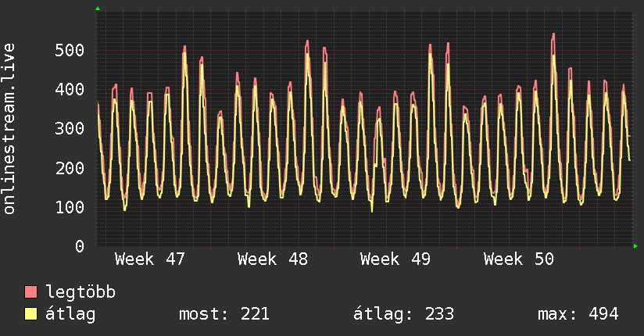Click the pink legtöbb legend color swatch
Screen dimensions: 644x336
click(x=30, y=291)
